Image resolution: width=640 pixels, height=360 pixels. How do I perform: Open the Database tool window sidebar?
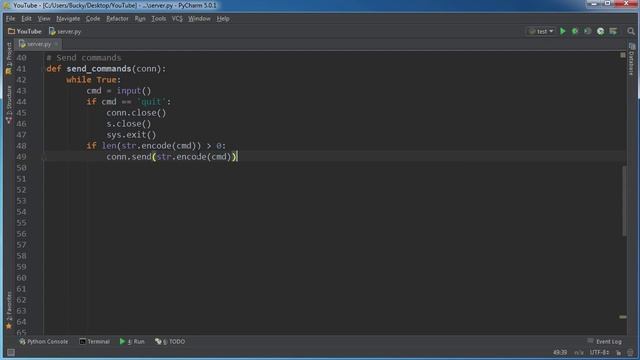[x=631, y=59]
